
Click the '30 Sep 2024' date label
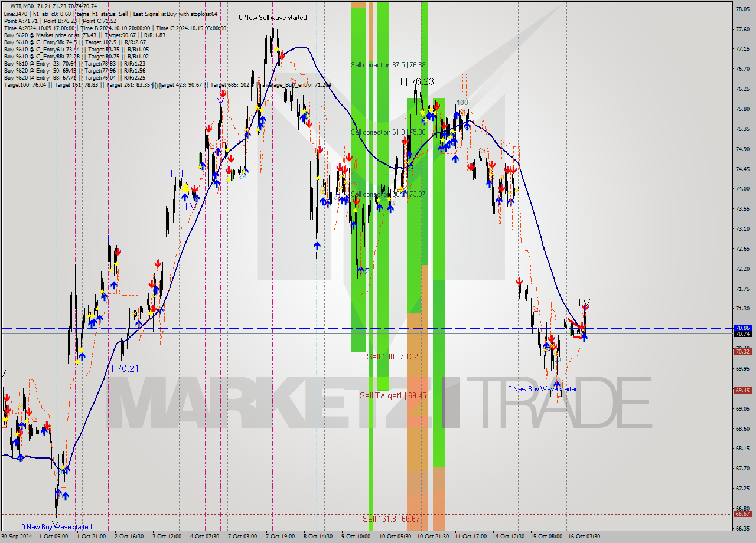(17, 537)
